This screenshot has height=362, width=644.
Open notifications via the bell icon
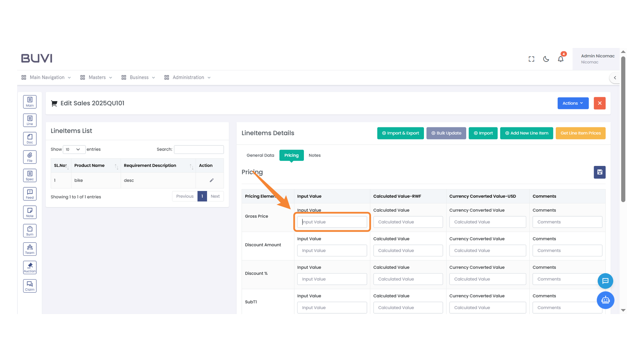tap(560, 59)
